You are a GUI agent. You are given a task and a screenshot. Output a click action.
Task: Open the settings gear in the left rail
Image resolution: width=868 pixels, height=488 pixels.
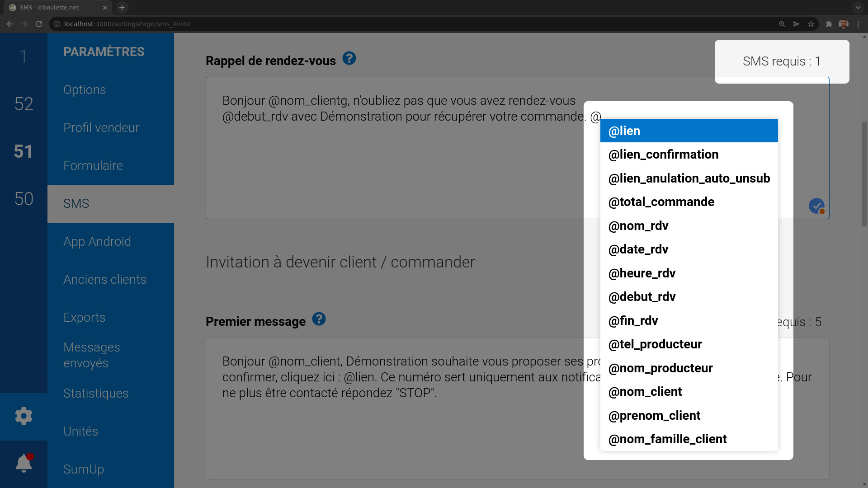(x=24, y=416)
